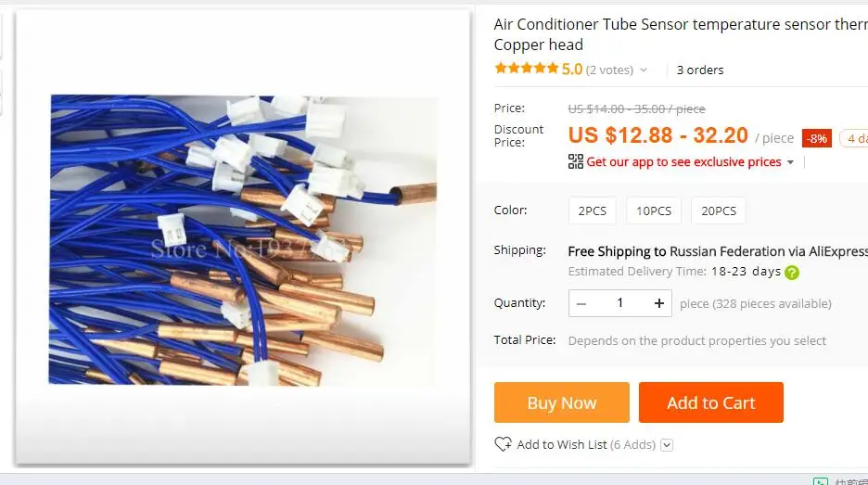Decrease quantity with the minus button
This screenshot has height=485, width=868.
click(x=581, y=303)
